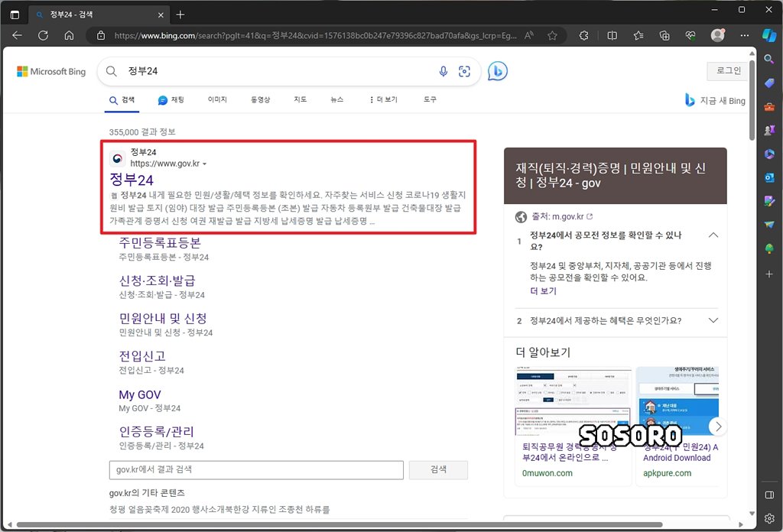Open Browser essentials heart icon

point(690,35)
